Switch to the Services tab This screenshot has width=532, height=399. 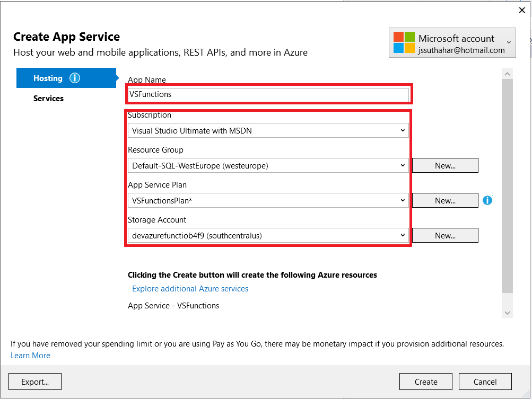pos(48,99)
